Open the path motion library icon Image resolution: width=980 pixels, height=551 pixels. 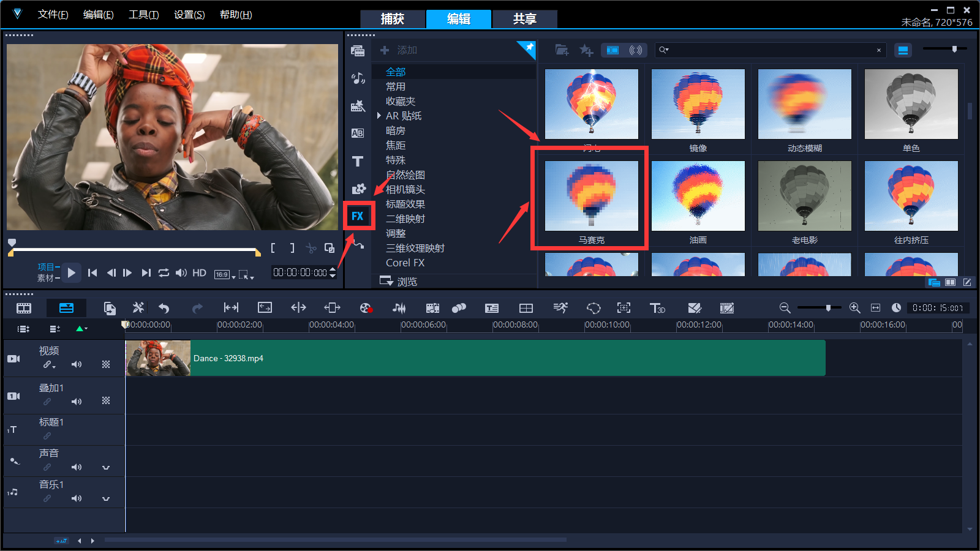(x=358, y=245)
